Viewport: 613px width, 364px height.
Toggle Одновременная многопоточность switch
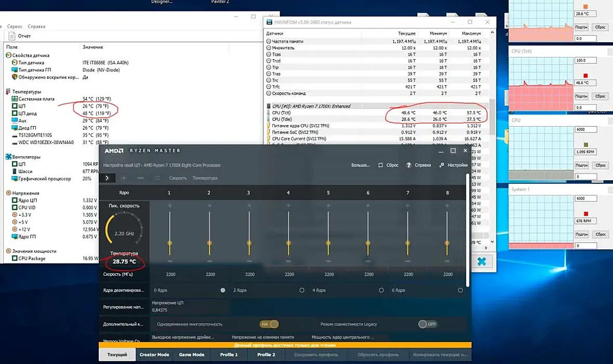(x=269, y=324)
